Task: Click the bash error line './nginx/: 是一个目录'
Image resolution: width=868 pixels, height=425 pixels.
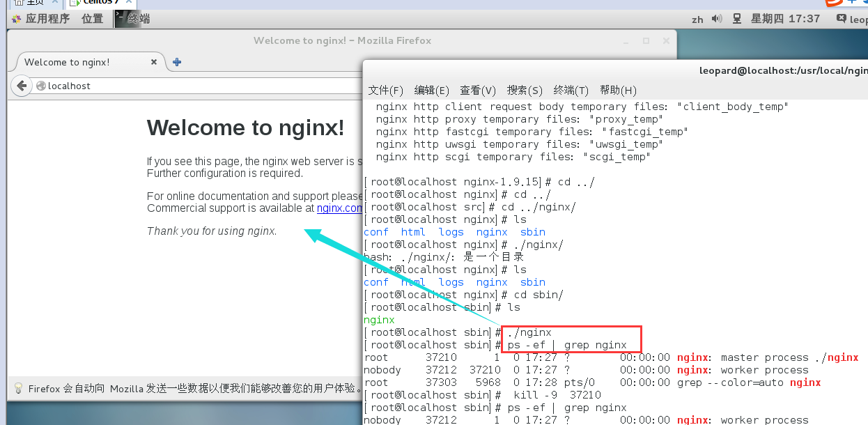Action: tap(444, 257)
